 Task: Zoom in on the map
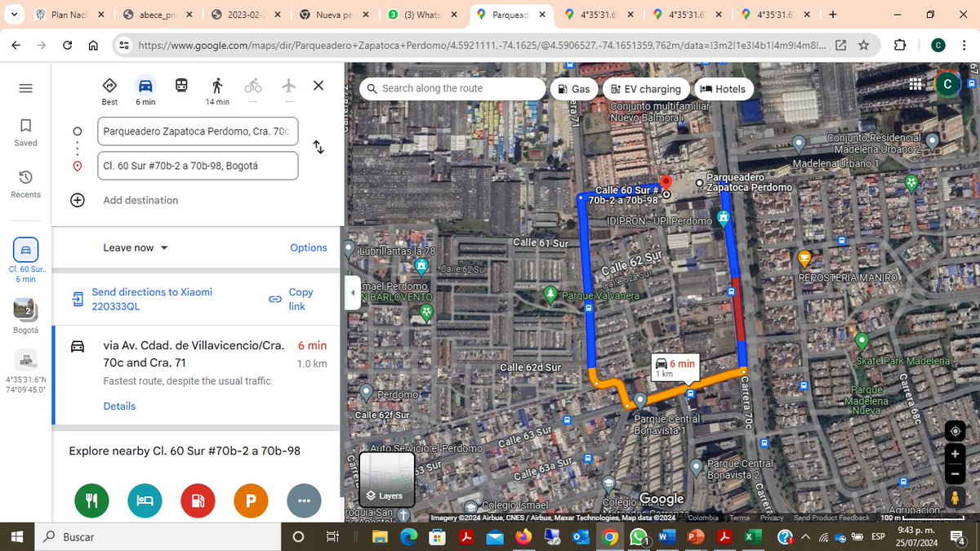(x=954, y=454)
